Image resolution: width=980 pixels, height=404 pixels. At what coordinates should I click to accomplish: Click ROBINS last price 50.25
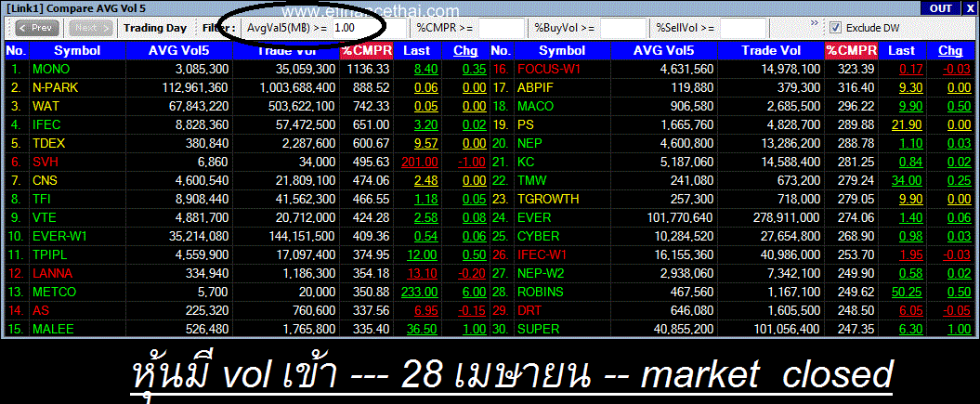(907, 292)
